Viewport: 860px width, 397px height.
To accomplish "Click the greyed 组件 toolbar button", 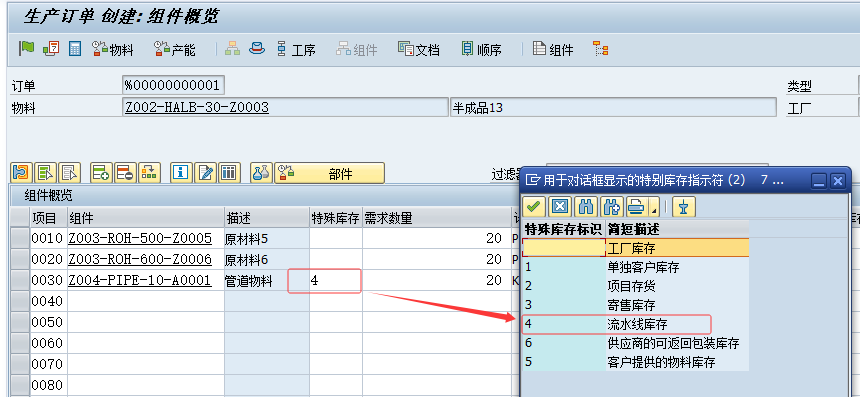I will pos(357,49).
